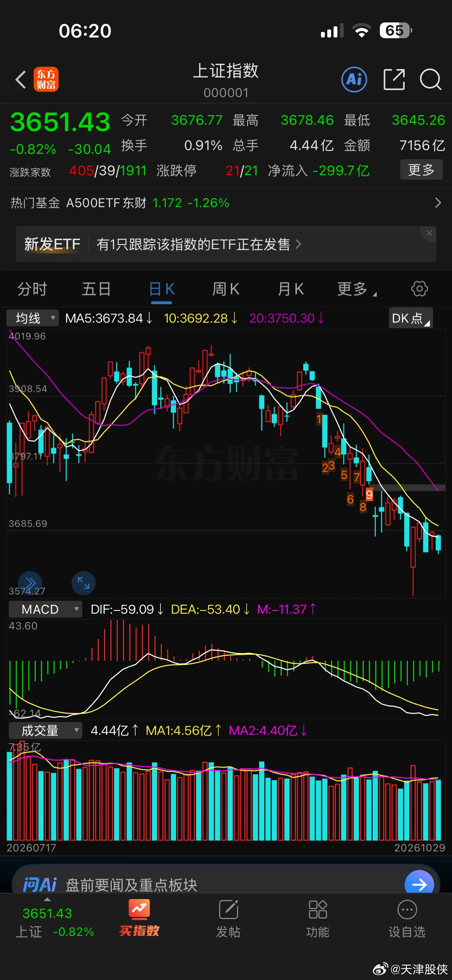
Task: Tap the DIF:-59.09 value
Action: coord(127,609)
